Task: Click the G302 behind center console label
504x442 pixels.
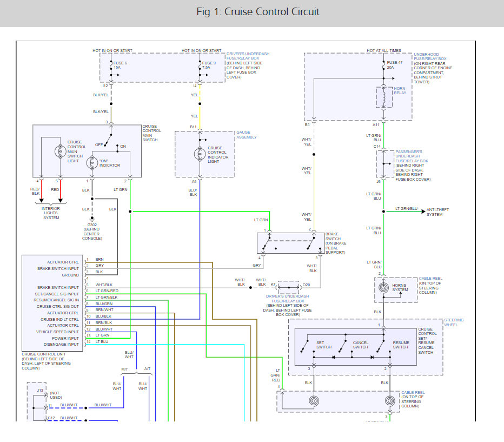Action: click(92, 232)
